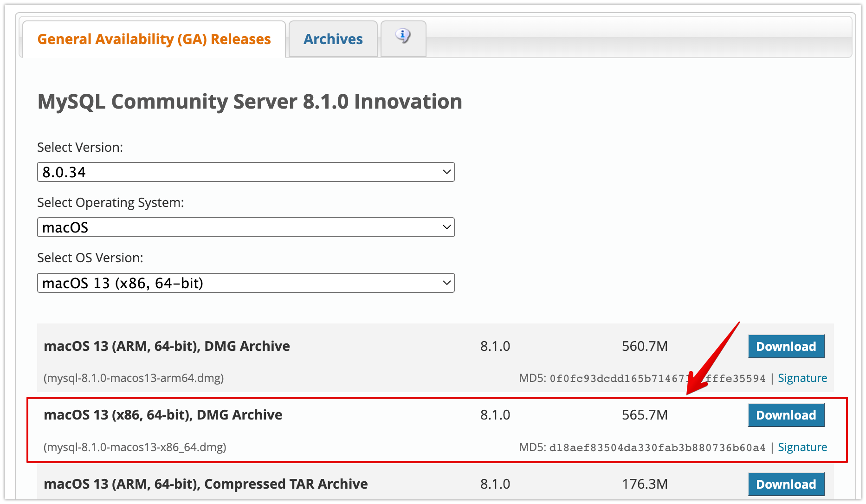The height and width of the screenshot is (504, 866).
Task: Click the macOS 13 ARM Compressed TAR Archive title
Action: coord(206,484)
